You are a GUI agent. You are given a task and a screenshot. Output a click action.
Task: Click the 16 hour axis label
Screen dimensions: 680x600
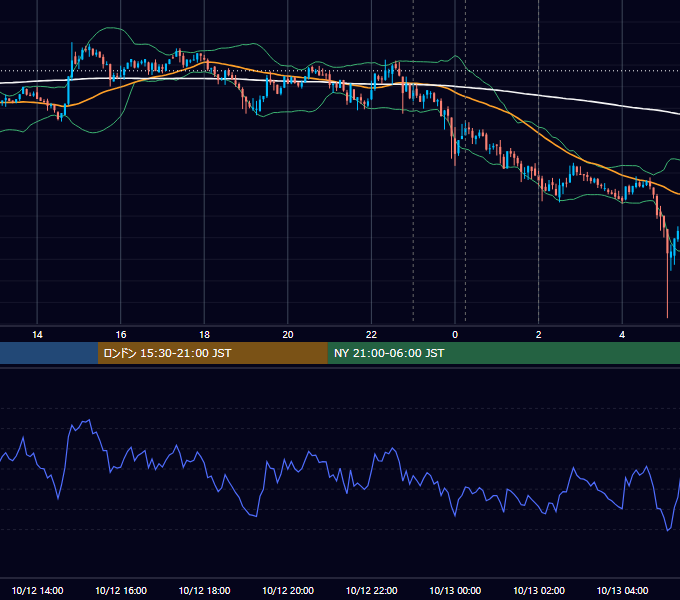pyautogui.click(x=121, y=335)
